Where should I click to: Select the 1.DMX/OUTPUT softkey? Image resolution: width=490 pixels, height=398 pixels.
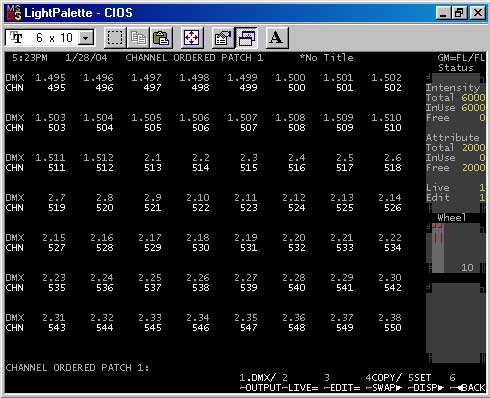point(259,383)
